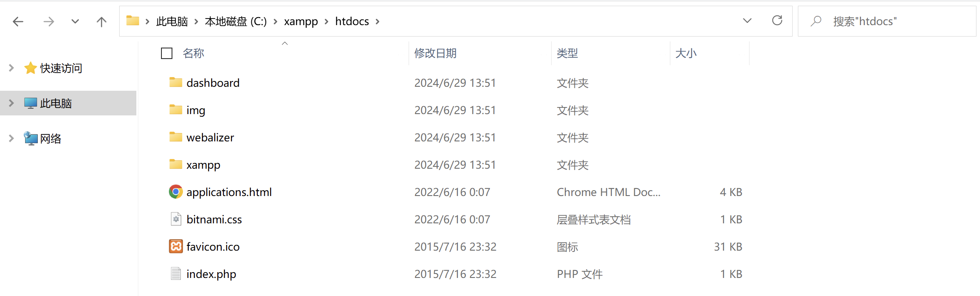Screen dimensions: 980x296
Task: Toggle the select-all checkbox above the file list
Action: click(167, 53)
